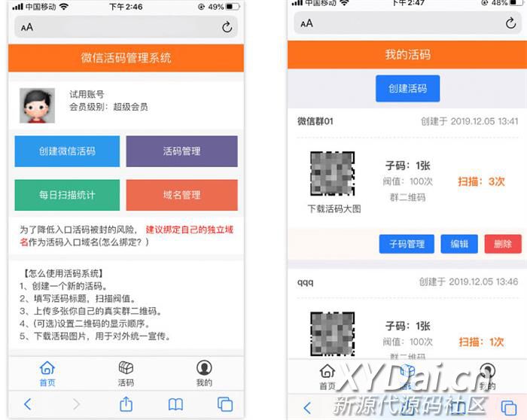The width and height of the screenshot is (527, 420).
Task: Click the 创建微信活码 button
Action: [67, 151]
